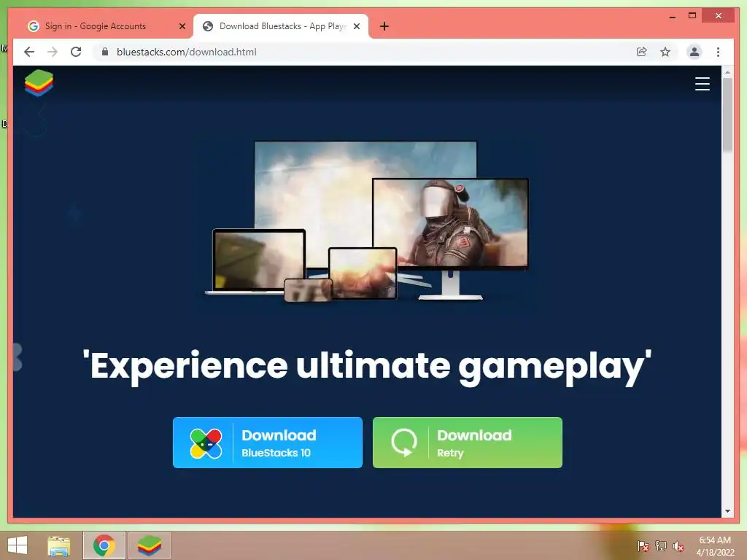The height and width of the screenshot is (560, 747).
Task: Maximize the Chrome window
Action: click(692, 16)
